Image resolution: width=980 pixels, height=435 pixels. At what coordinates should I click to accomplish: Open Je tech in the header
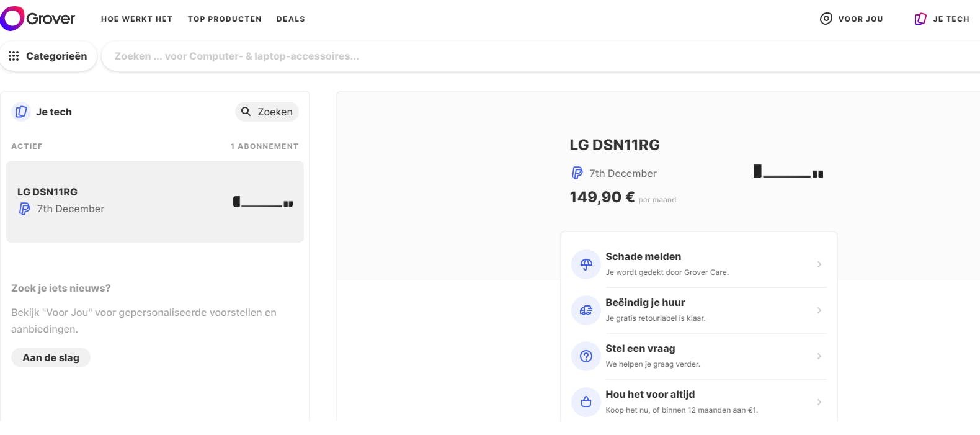point(942,19)
